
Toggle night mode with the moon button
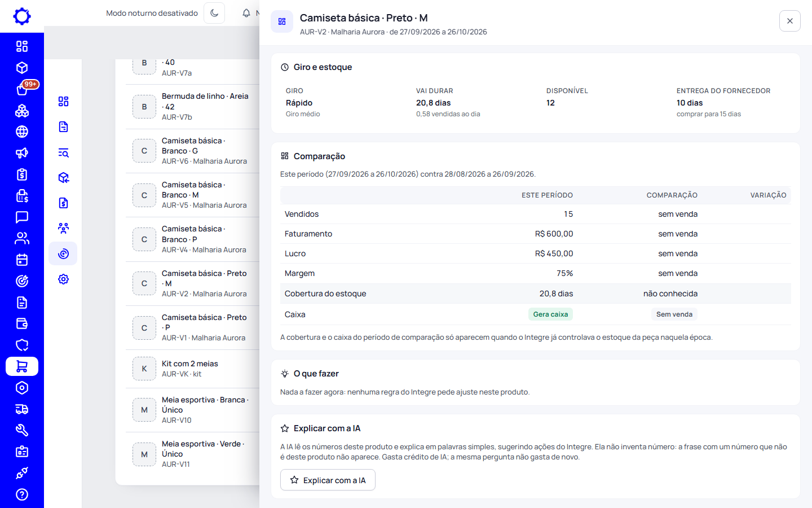click(x=214, y=13)
